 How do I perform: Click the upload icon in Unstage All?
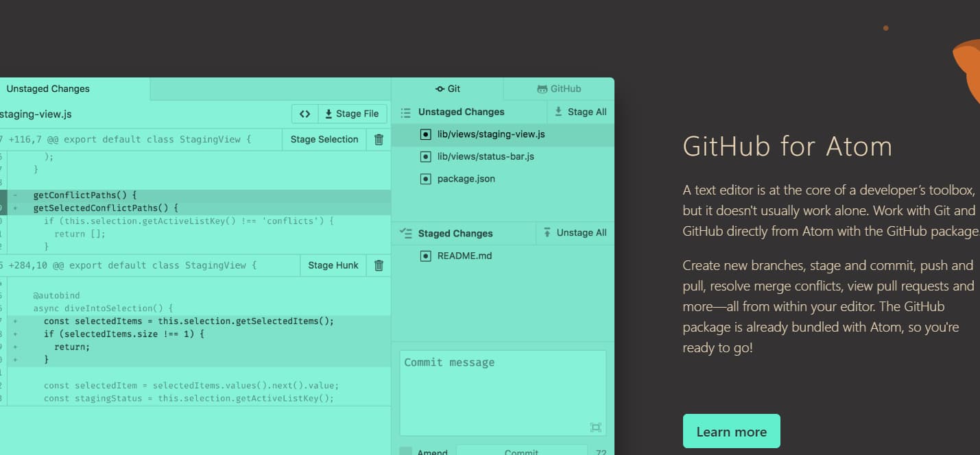tap(547, 232)
